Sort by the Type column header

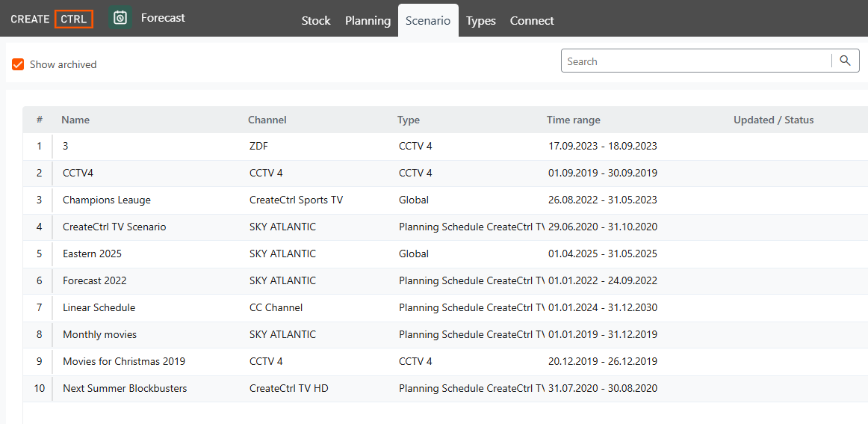point(409,120)
